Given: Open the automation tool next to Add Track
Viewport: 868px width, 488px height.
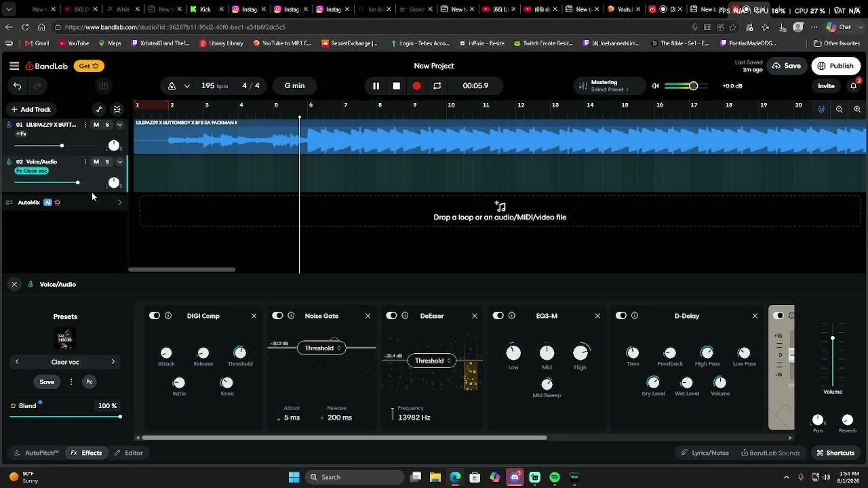Looking at the screenshot, I should pos(99,109).
